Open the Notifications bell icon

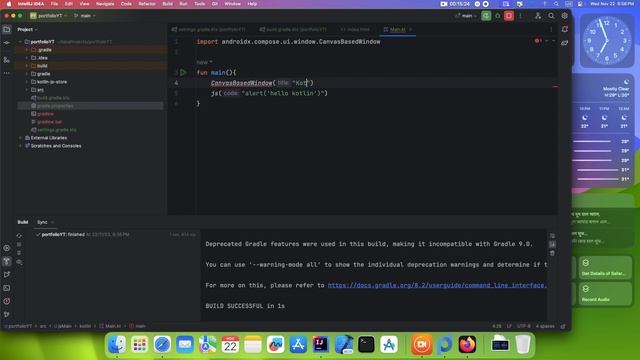[x=564, y=29]
